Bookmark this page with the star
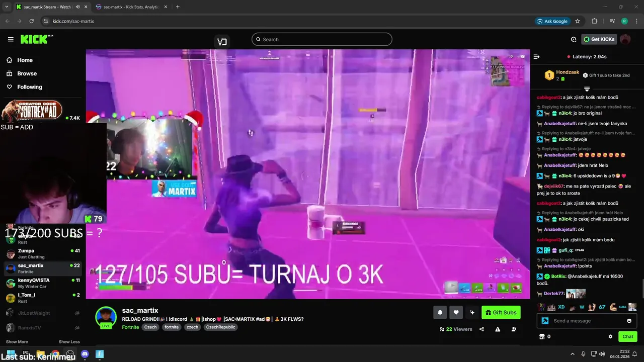 [x=578, y=21]
